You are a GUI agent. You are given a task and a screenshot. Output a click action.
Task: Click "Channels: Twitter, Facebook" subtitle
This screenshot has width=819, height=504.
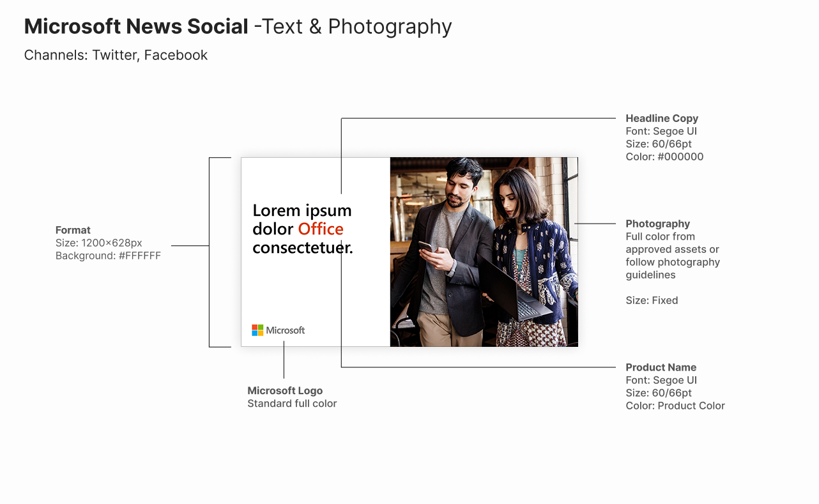116,55
